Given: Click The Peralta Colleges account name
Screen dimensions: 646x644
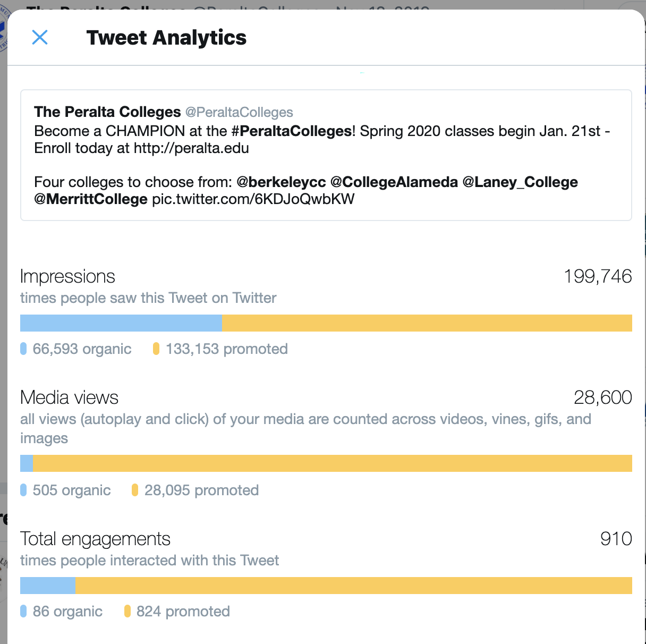Looking at the screenshot, I should 107,112.
